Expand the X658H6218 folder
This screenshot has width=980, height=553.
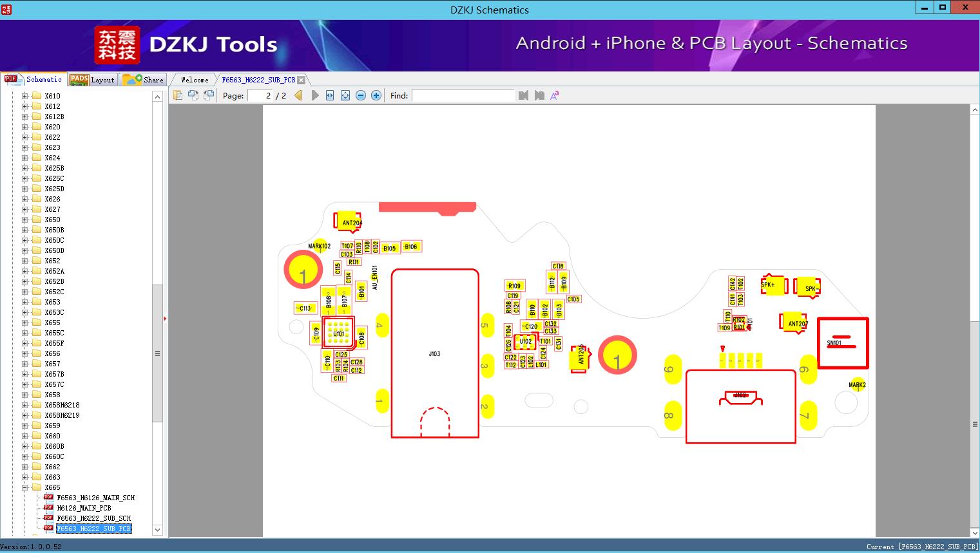coord(24,405)
